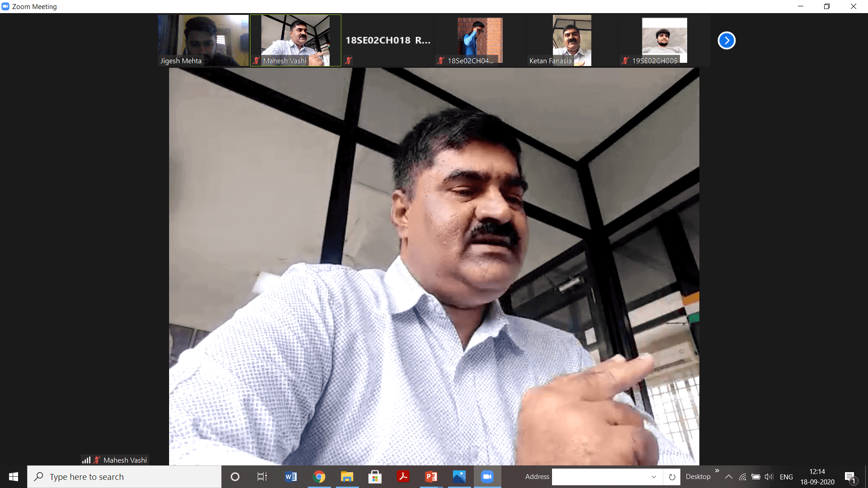This screenshot has height=488, width=868.
Task: Open Microsoft Store taskbar icon
Action: [x=375, y=477]
